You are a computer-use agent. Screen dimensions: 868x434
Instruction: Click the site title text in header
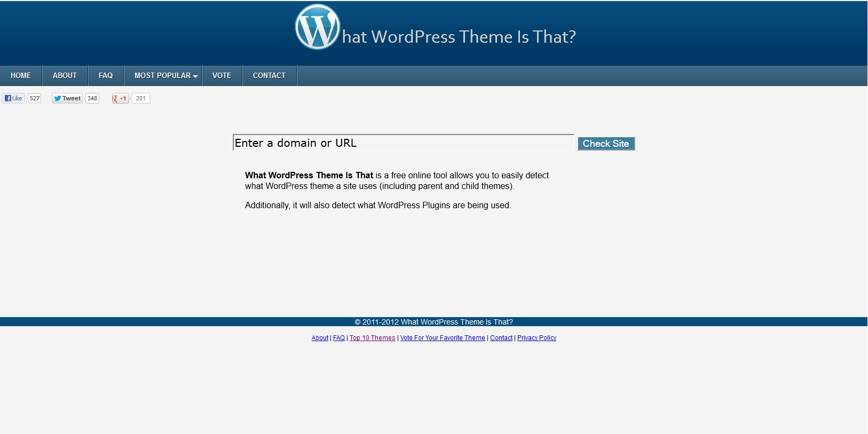click(x=459, y=37)
